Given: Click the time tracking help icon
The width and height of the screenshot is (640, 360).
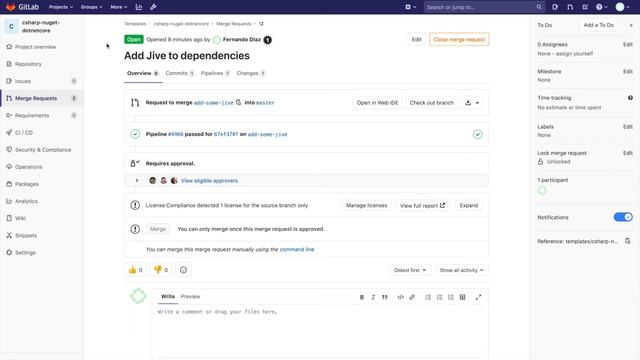Looking at the screenshot, I should coord(630,98).
